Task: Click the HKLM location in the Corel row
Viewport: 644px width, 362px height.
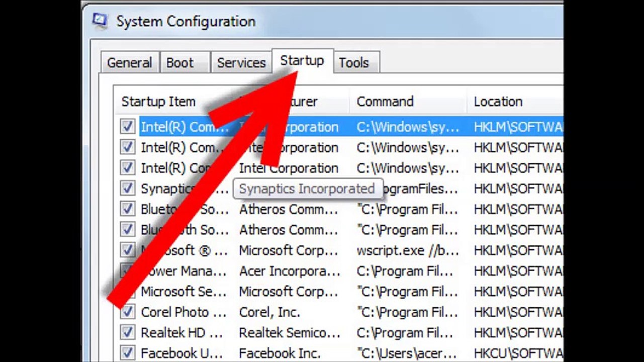Action: pyautogui.click(x=518, y=312)
